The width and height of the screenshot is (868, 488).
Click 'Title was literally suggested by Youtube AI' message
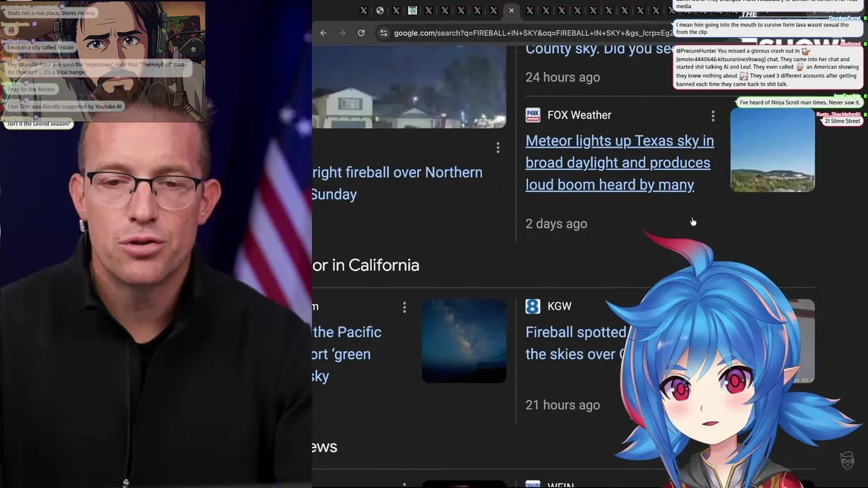click(66, 106)
